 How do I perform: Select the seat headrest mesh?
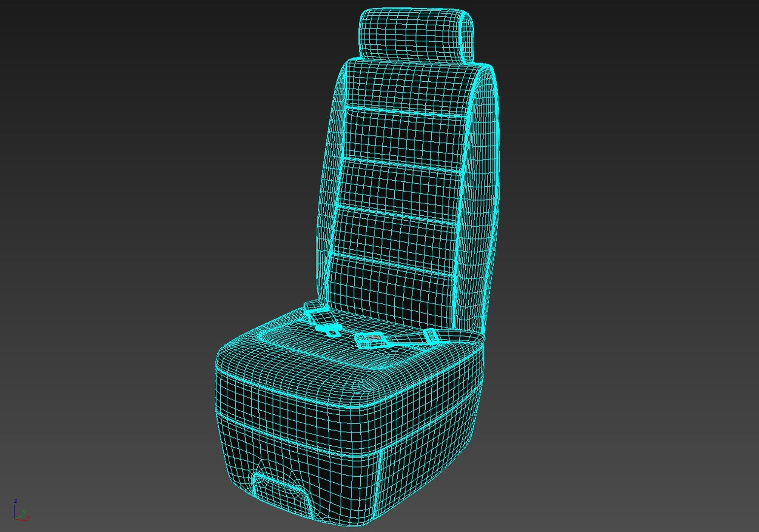click(416, 36)
